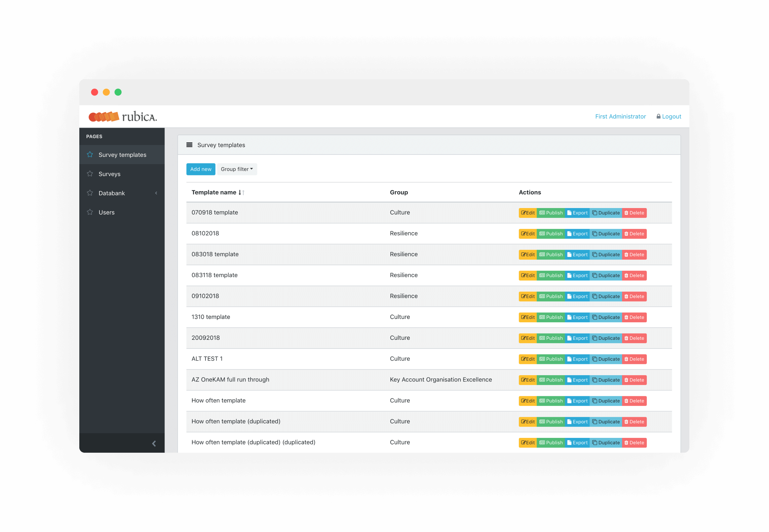Screen dimensions: 769x532
Task: Click Logout
Action: [x=671, y=116]
